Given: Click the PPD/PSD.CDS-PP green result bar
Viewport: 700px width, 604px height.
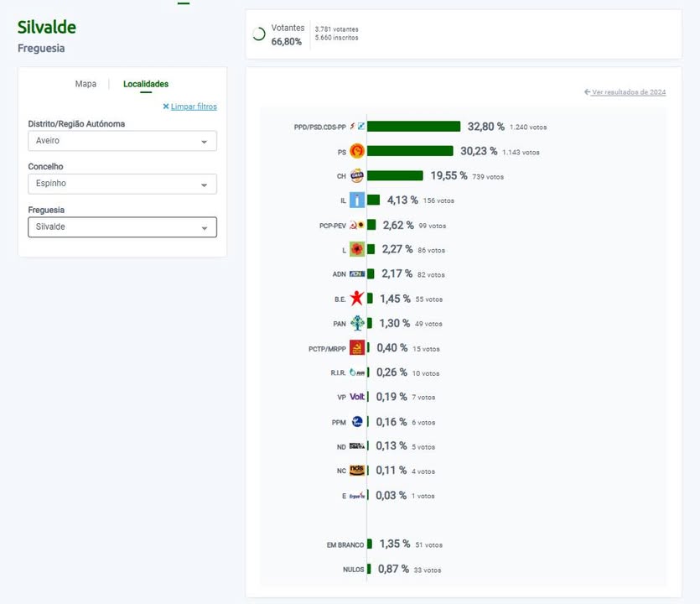Looking at the screenshot, I should (x=414, y=127).
